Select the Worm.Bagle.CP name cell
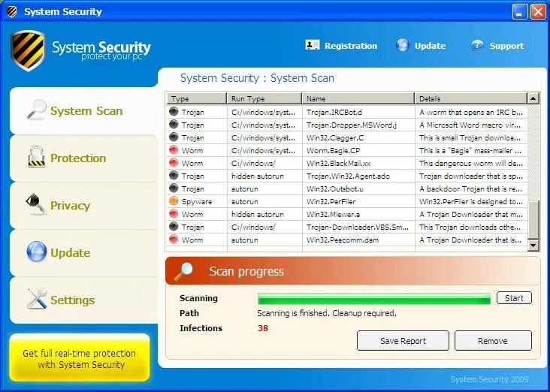 (358, 150)
